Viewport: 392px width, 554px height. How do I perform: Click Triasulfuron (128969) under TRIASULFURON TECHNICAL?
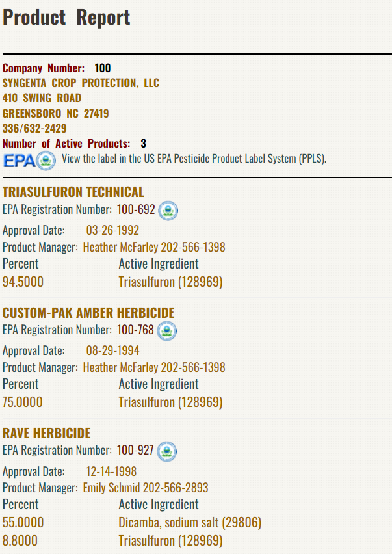tap(170, 282)
